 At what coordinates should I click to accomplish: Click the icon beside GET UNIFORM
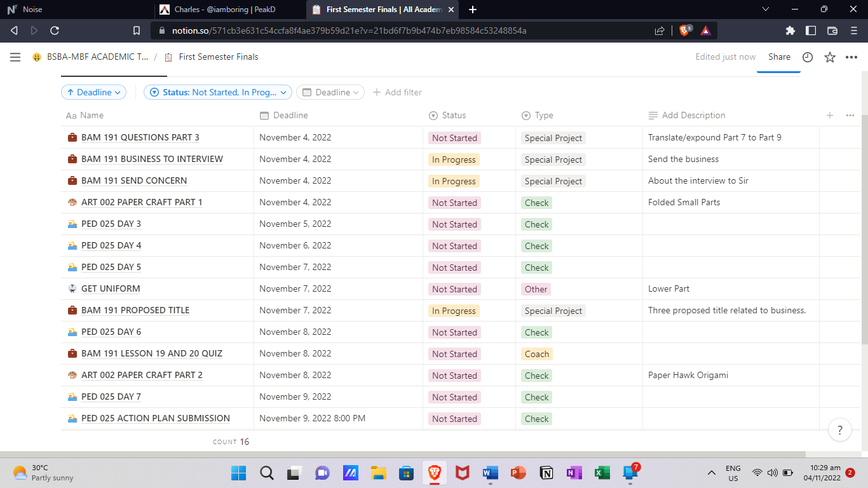tap(72, 289)
